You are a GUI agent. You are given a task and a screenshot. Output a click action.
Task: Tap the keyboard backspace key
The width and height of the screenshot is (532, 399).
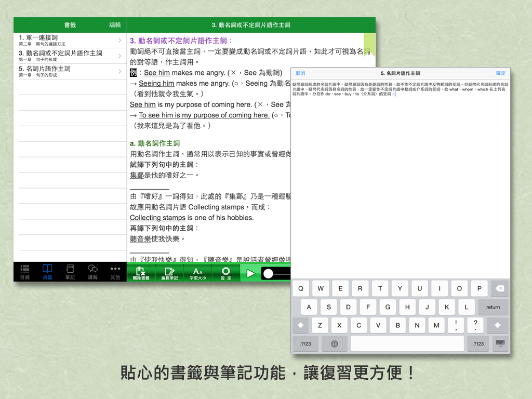point(499,288)
